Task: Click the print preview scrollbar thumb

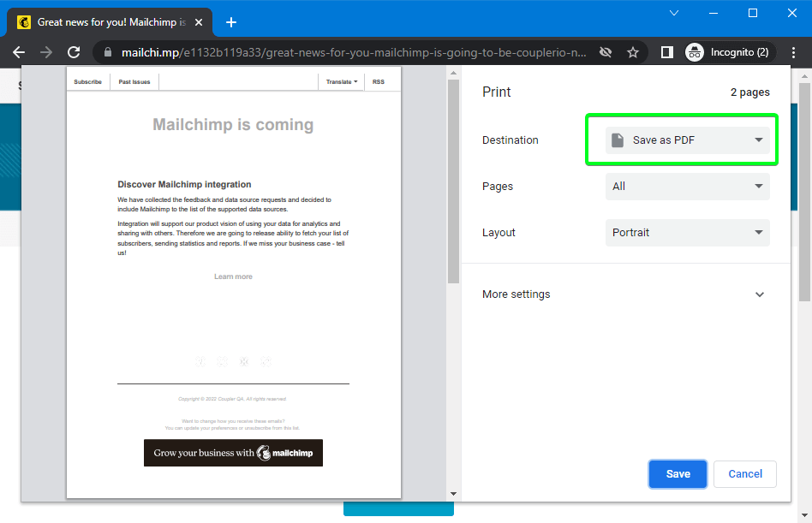Action: pos(454,181)
